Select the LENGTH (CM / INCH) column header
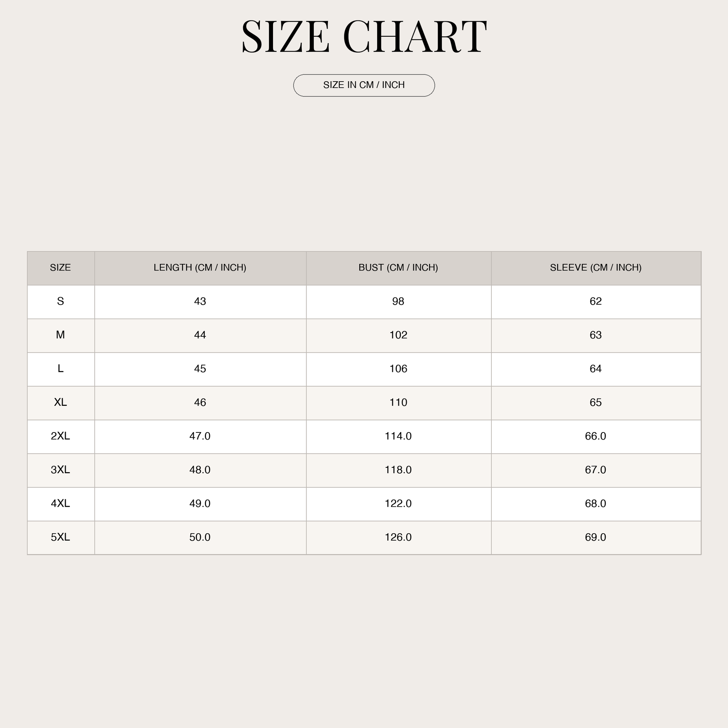This screenshot has width=728, height=728. pyautogui.click(x=200, y=268)
